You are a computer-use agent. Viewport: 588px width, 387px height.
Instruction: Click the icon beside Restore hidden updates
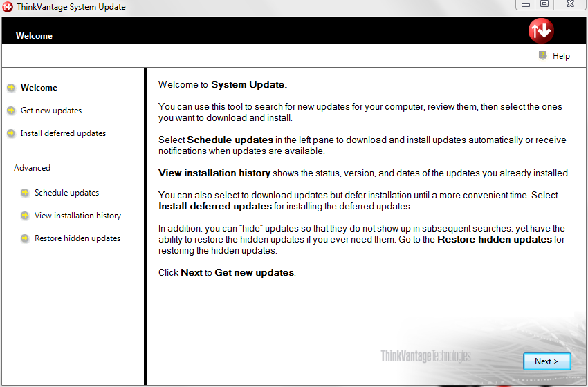click(25, 238)
